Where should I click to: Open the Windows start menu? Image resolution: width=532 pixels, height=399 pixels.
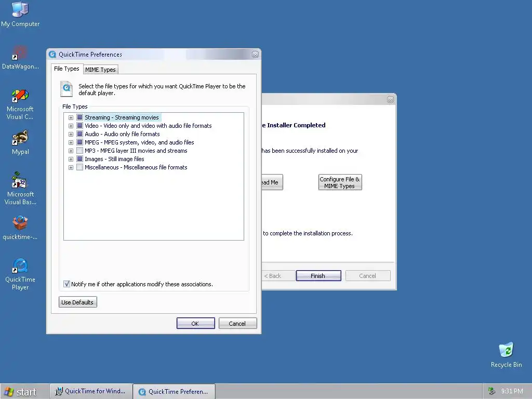point(20,392)
